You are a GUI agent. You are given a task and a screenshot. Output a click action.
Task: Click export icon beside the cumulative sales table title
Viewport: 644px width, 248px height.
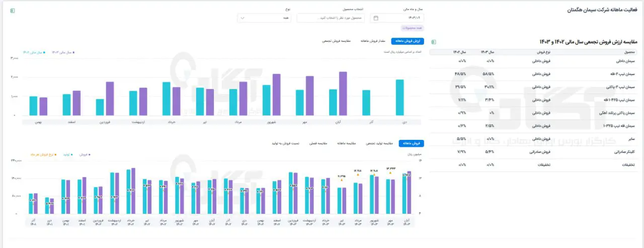click(434, 42)
